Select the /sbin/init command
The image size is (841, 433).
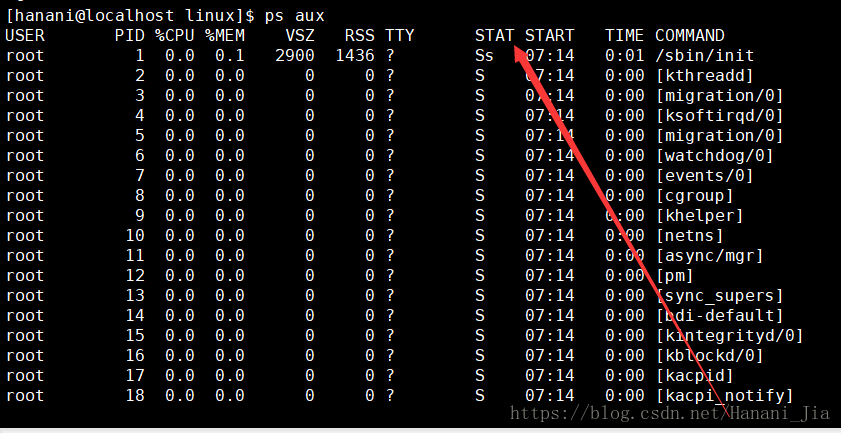(705, 56)
